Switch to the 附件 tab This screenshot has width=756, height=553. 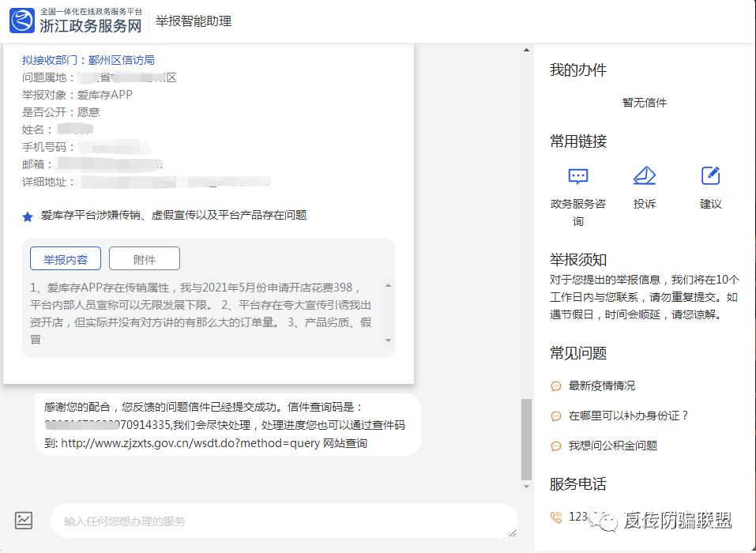click(x=145, y=259)
